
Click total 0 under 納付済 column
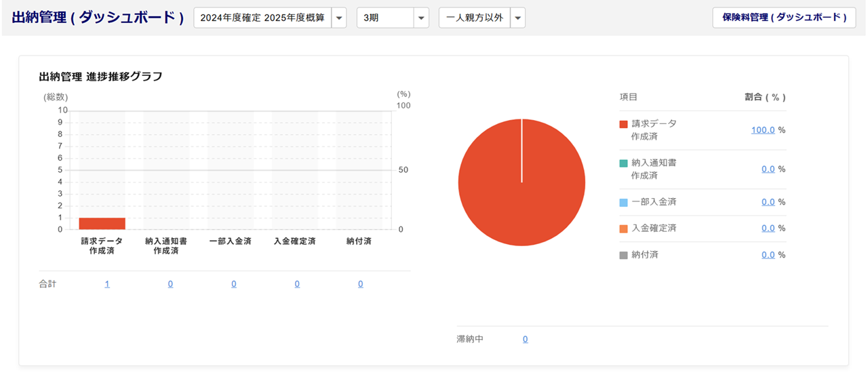(x=360, y=284)
